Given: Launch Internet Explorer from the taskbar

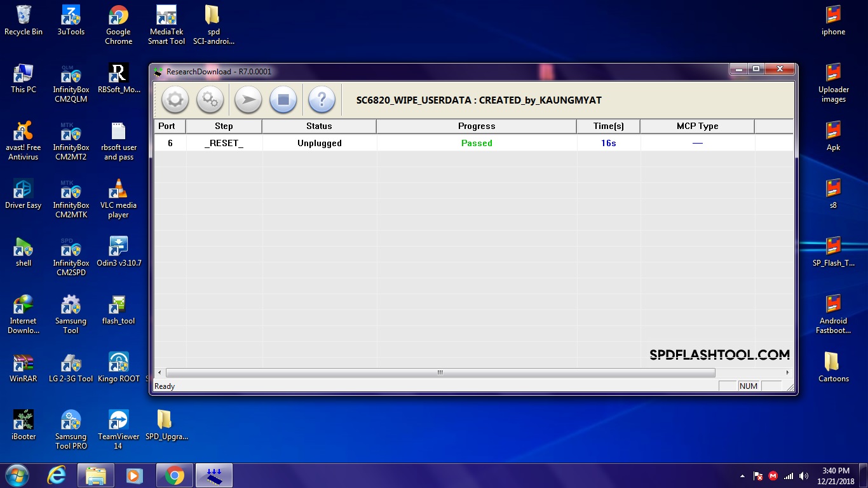Looking at the screenshot, I should (x=57, y=475).
